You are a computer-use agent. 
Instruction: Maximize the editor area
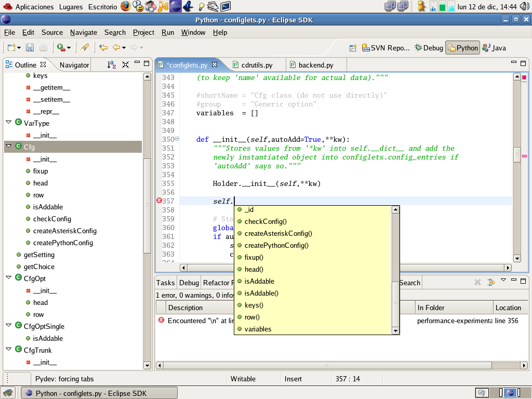(x=523, y=63)
